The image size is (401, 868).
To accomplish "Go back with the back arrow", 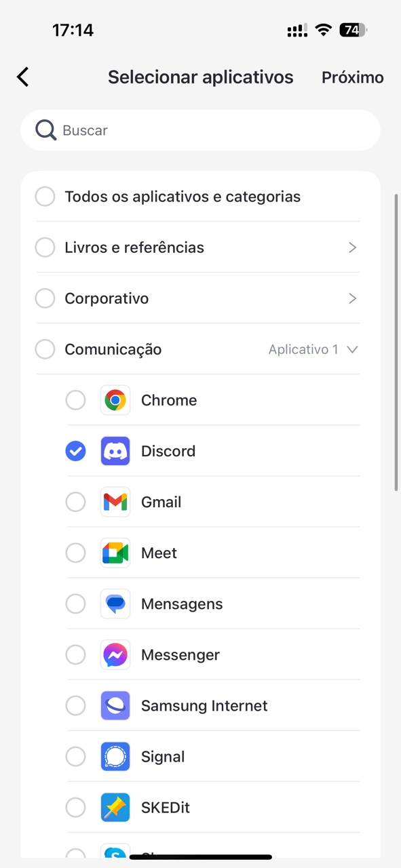I will pyautogui.click(x=22, y=77).
